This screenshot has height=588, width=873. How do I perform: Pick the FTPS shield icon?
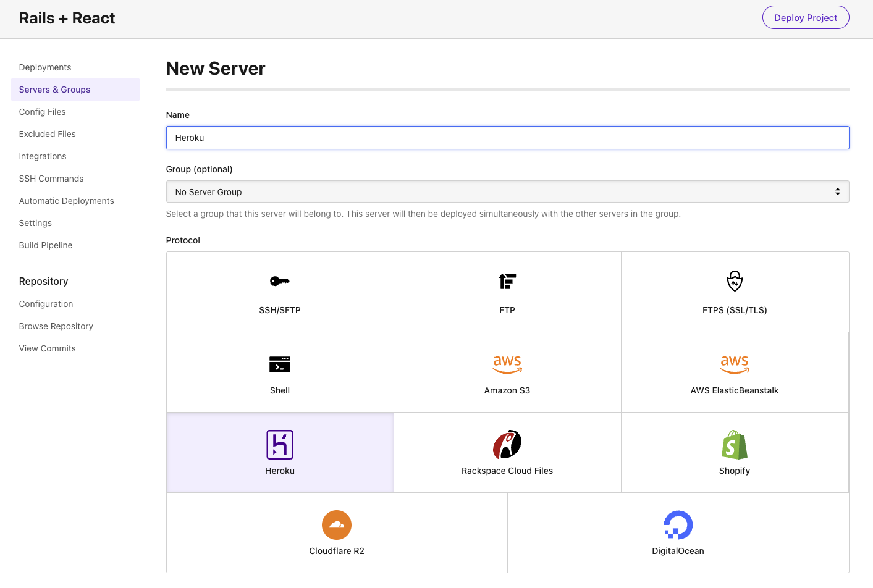tap(735, 281)
